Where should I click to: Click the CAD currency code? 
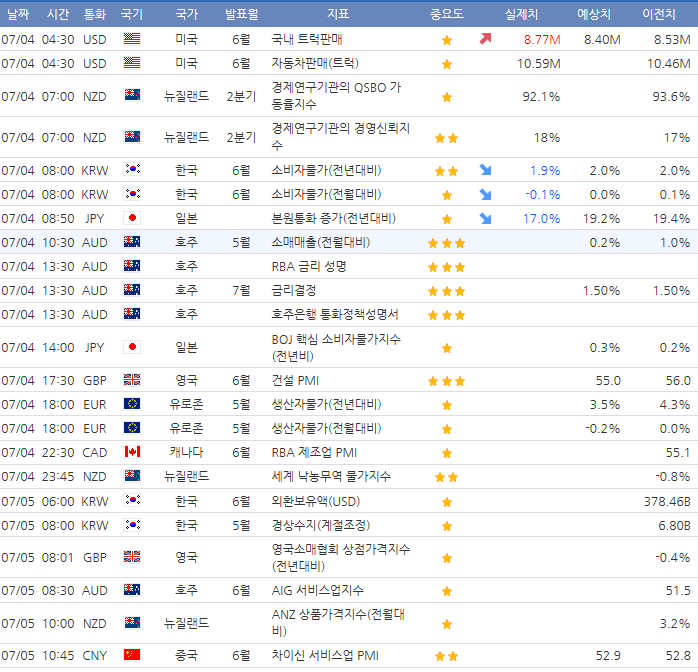coord(95,453)
